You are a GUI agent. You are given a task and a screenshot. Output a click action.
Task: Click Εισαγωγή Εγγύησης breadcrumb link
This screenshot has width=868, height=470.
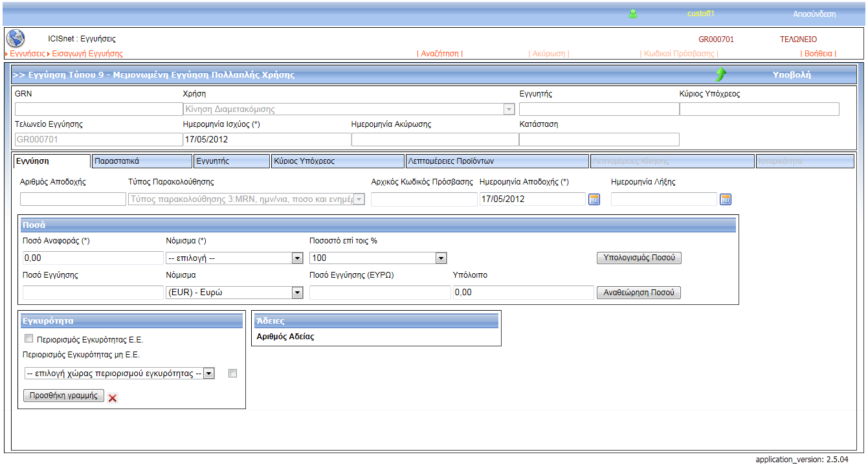pos(87,54)
